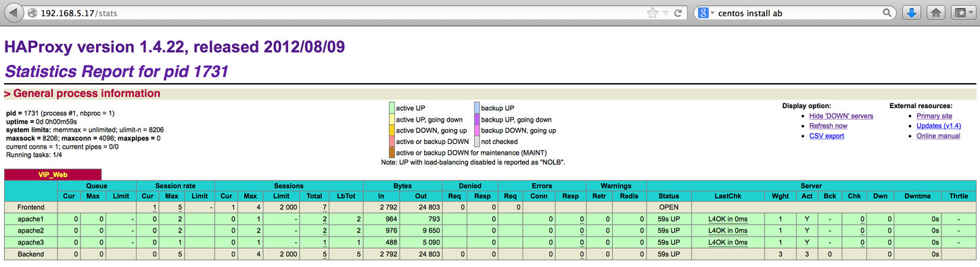This screenshot has width=980, height=267.
Task: Open the Updates (v1.4) link
Action: pos(939,126)
